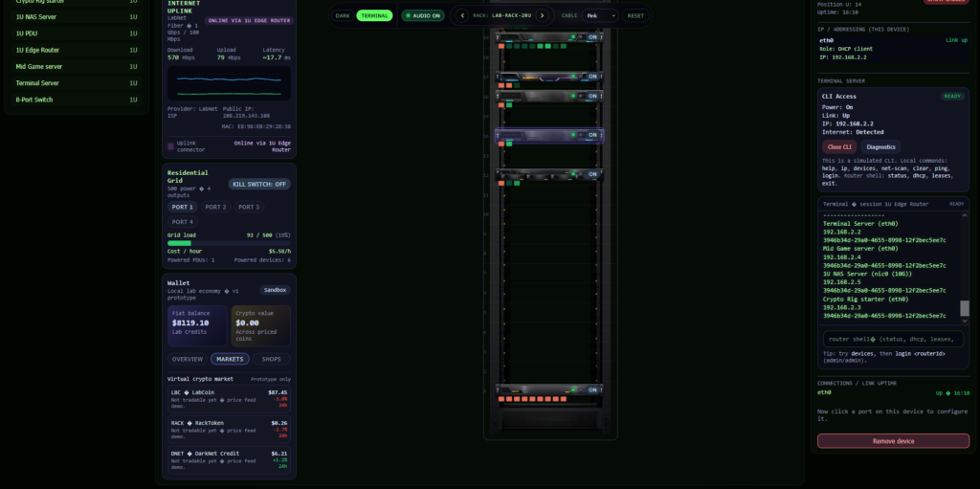This screenshot has height=489, width=980.
Task: Click the terminal output scrollbar thumb
Action: click(x=964, y=308)
